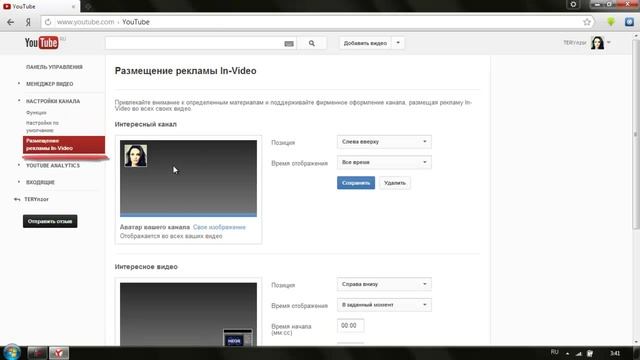Open Yandex browser taskbar icon

pyautogui.click(x=59, y=353)
